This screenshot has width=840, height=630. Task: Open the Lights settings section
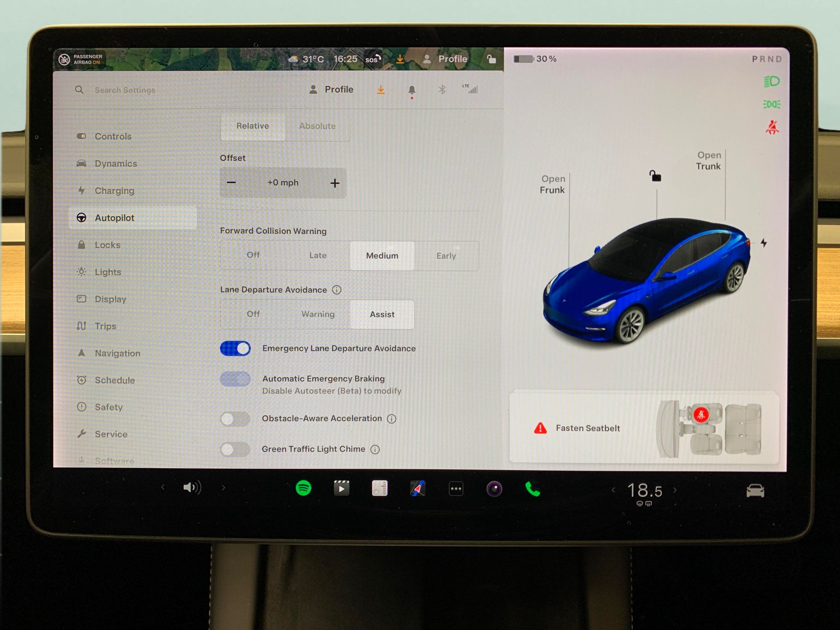point(132,272)
